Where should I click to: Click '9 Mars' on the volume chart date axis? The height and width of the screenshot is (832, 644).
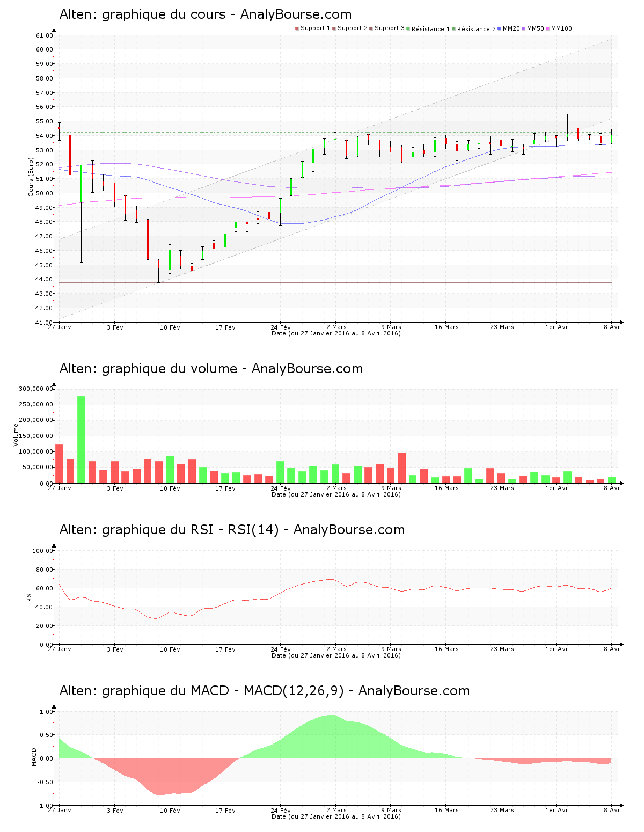(x=391, y=488)
